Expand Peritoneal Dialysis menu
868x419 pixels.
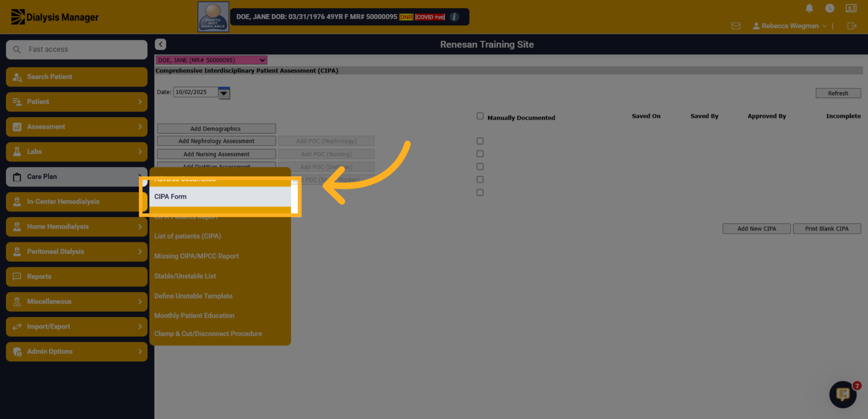77,251
